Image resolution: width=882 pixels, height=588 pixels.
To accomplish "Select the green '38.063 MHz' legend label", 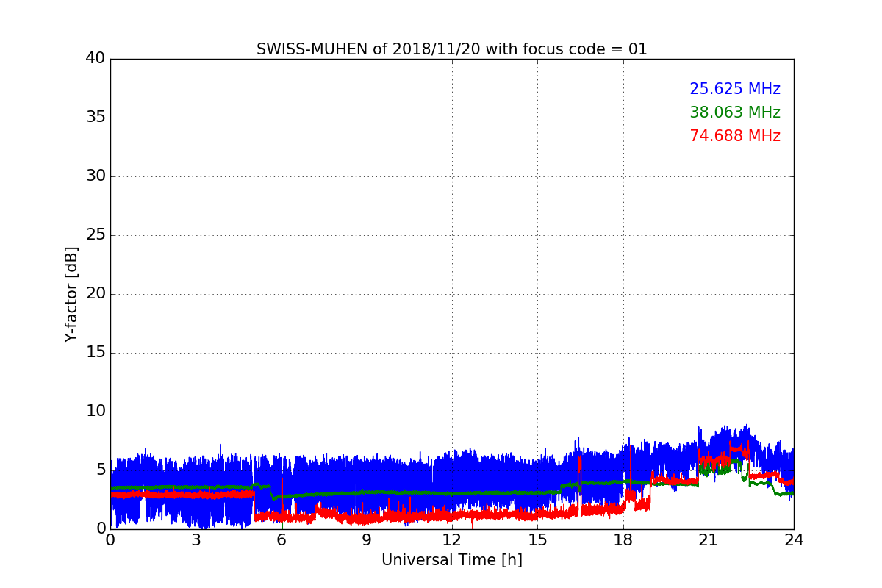I will (735, 112).
